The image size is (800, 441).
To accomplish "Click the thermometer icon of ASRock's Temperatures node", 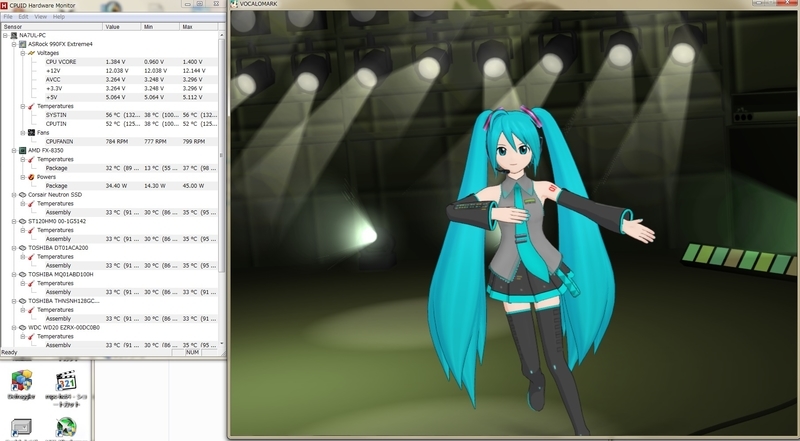I will tap(31, 106).
